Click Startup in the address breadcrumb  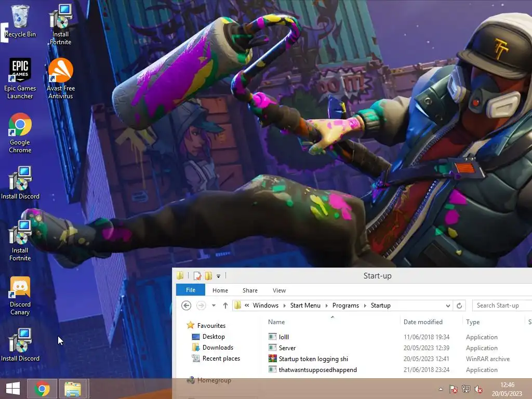(x=381, y=305)
